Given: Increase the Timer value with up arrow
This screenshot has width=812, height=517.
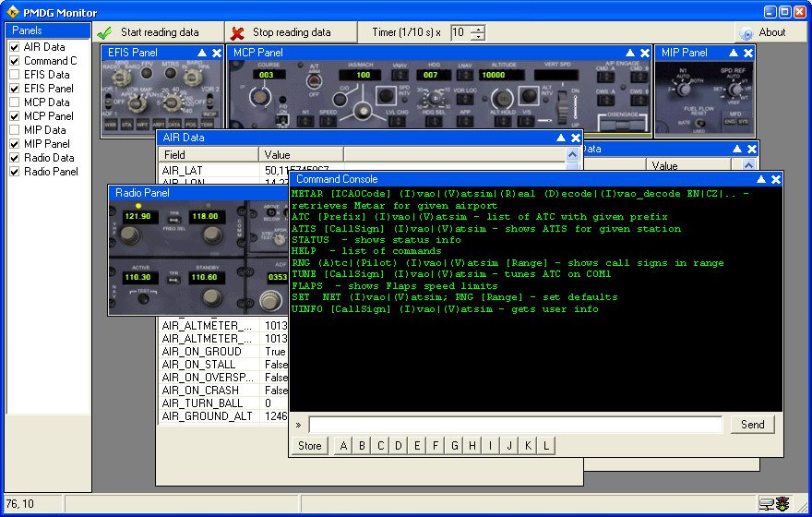Looking at the screenshot, I should [479, 29].
